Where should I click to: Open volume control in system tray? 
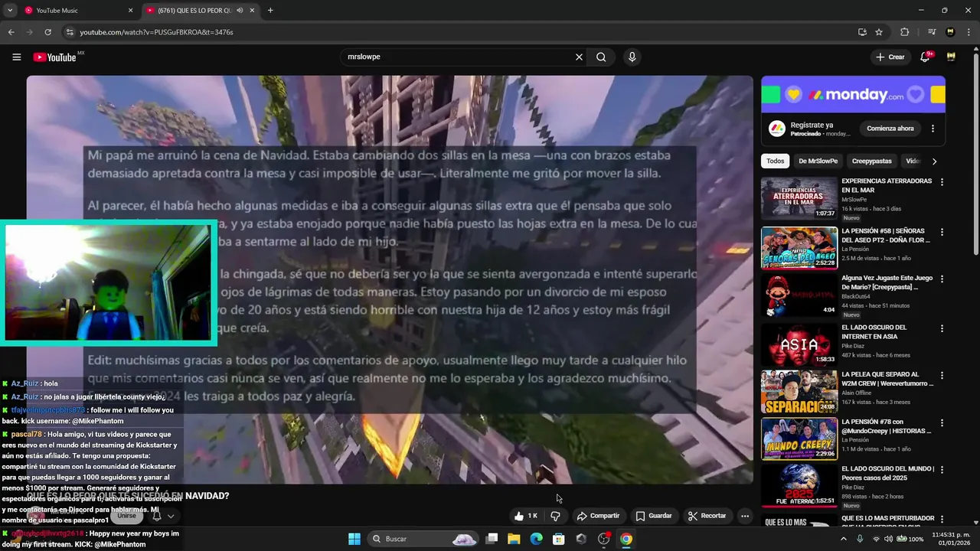[888, 539]
